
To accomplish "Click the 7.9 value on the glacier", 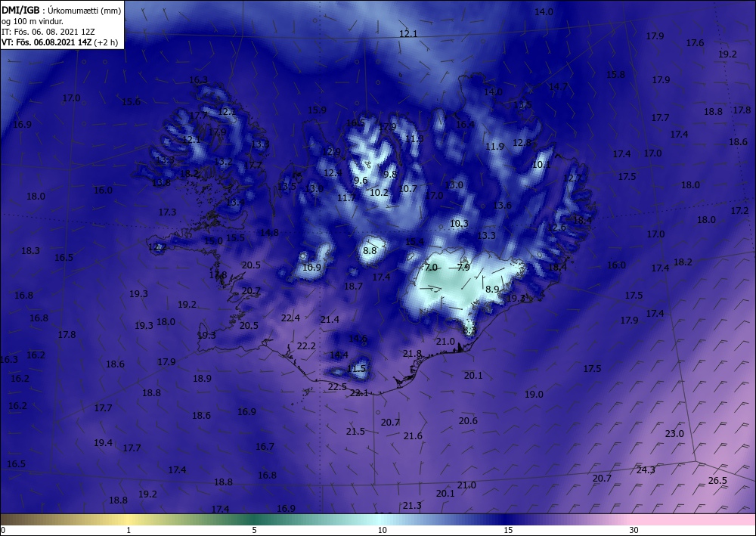I will point(463,267).
